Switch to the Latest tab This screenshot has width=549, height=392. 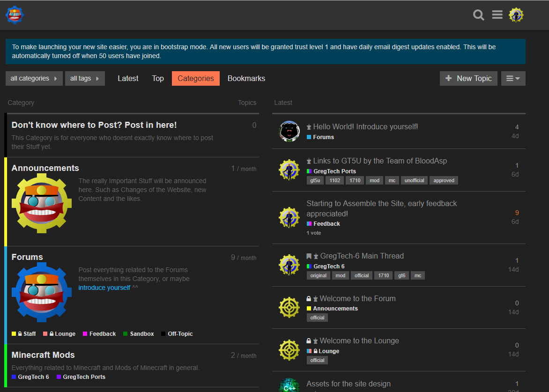tap(128, 79)
